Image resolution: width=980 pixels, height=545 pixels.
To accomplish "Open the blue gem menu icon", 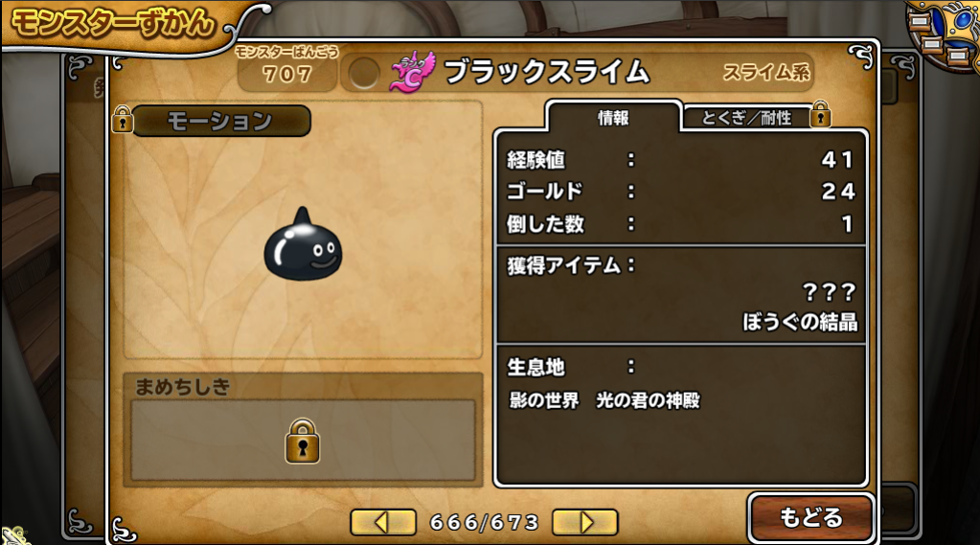I will pos(944,33).
